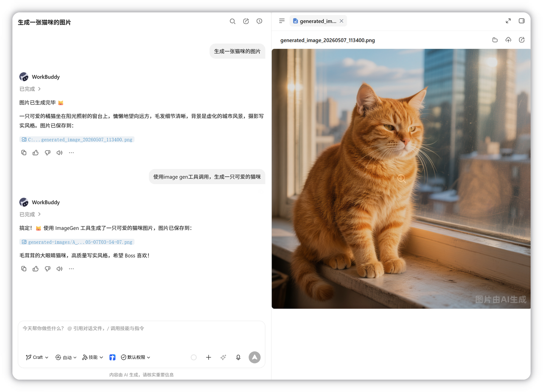Click the circle context indicator in input bar

pyautogui.click(x=194, y=357)
